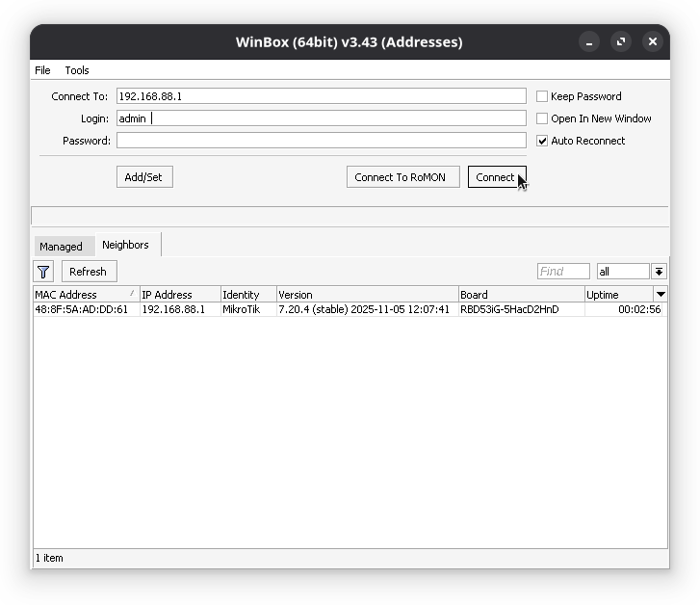Close the WinBox window
The image size is (700, 605).
(653, 41)
